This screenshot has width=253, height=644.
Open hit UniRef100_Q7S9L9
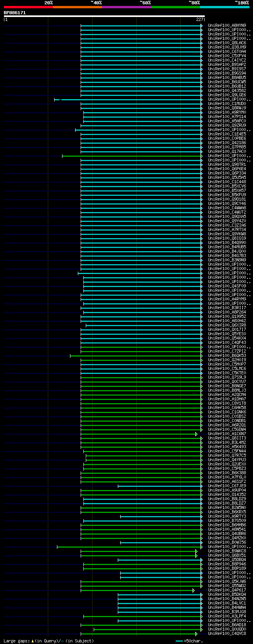(227, 377)
